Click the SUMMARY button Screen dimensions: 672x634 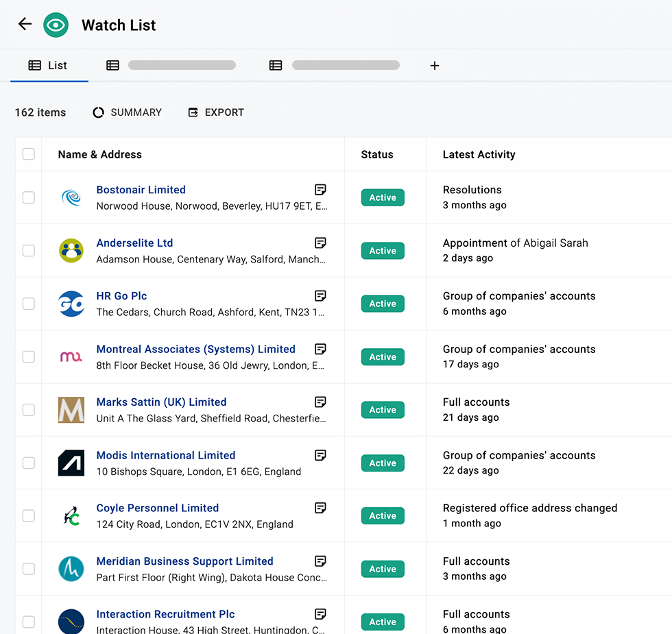coord(128,112)
